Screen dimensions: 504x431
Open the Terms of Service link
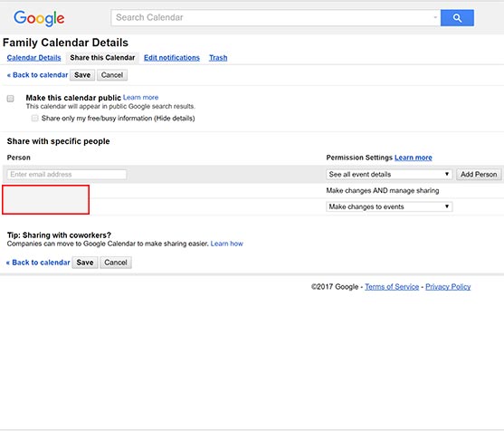tap(392, 287)
